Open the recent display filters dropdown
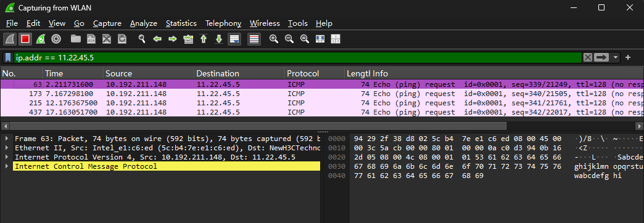 [x=615, y=57]
